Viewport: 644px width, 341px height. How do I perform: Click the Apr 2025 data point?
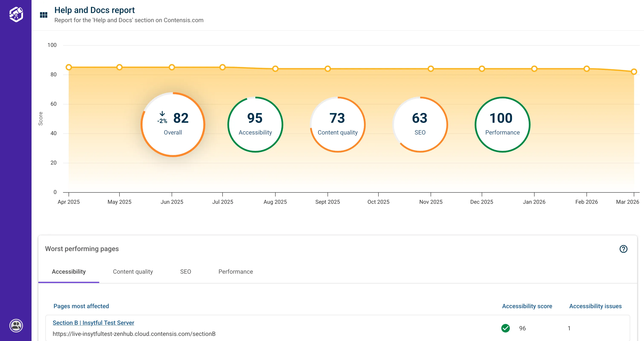(69, 67)
